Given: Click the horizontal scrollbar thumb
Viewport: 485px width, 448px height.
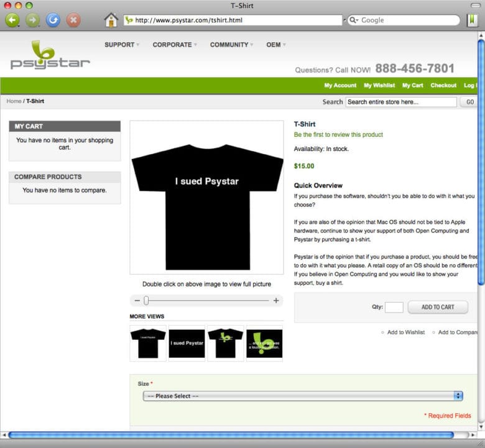Looking at the screenshot, I should point(231,435).
